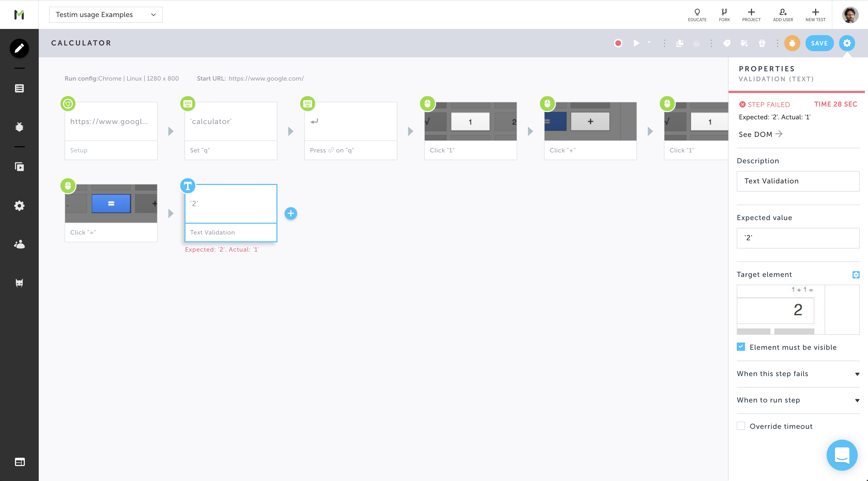Click the trash delete icon in toolbar
The height and width of the screenshot is (481, 868).
[762, 43]
